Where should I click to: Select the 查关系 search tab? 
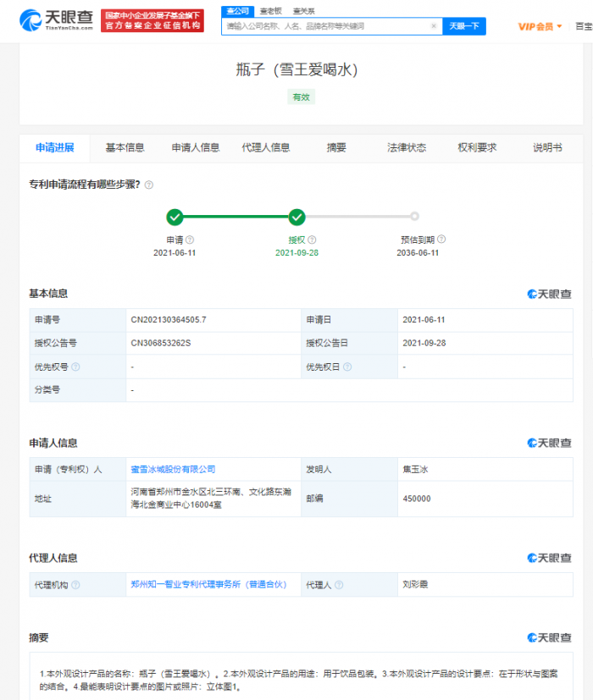coord(304,11)
